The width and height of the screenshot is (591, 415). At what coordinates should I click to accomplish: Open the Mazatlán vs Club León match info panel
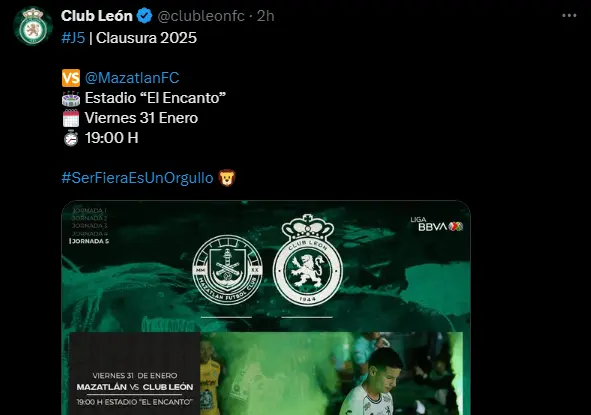(x=135, y=374)
